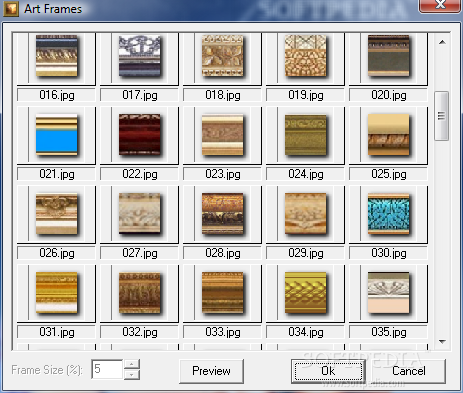Click the 020.jpg filename label
This screenshot has width=463, height=393.
click(388, 95)
